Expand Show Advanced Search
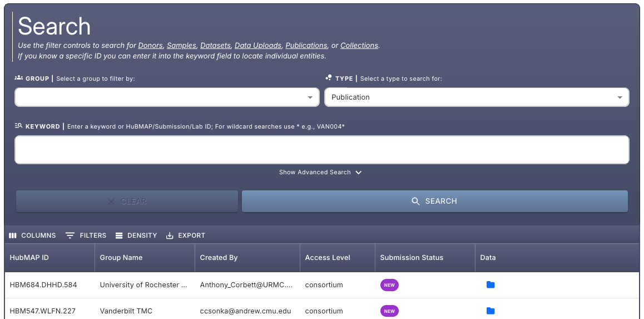This screenshot has width=644, height=319. (320, 173)
